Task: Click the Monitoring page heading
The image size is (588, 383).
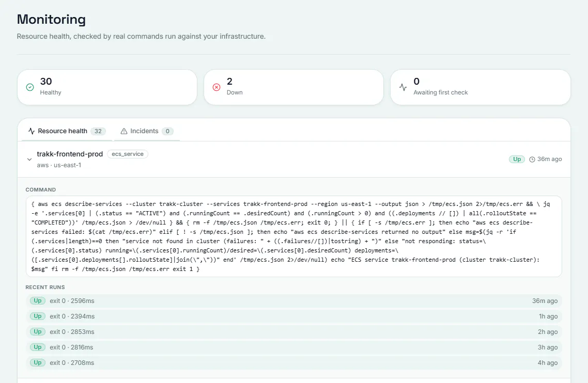Action: (51, 20)
